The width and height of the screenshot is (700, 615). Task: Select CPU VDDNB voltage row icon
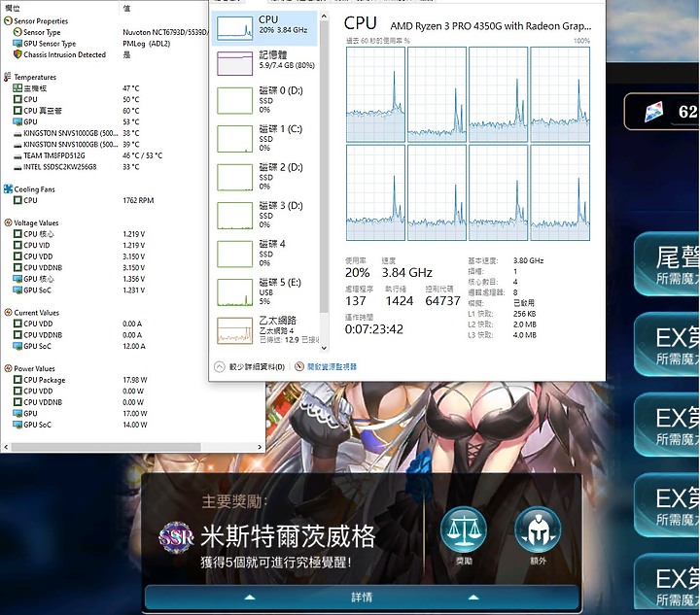tap(17, 267)
